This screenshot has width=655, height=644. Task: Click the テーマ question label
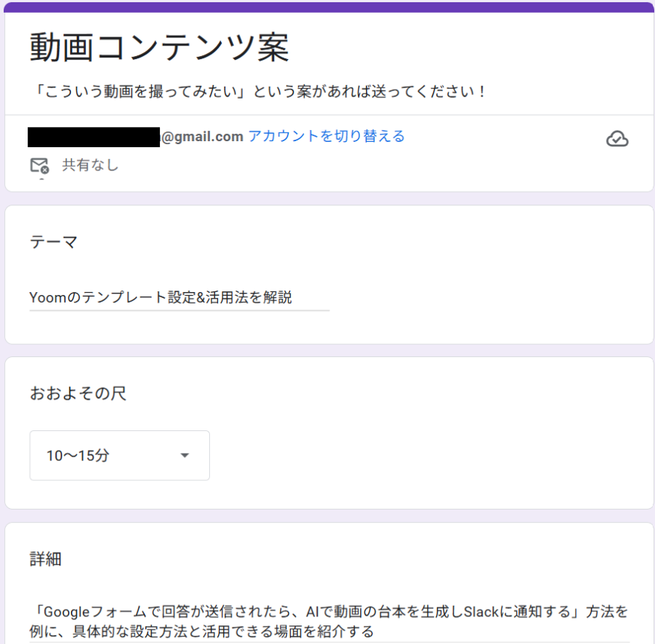(x=52, y=242)
